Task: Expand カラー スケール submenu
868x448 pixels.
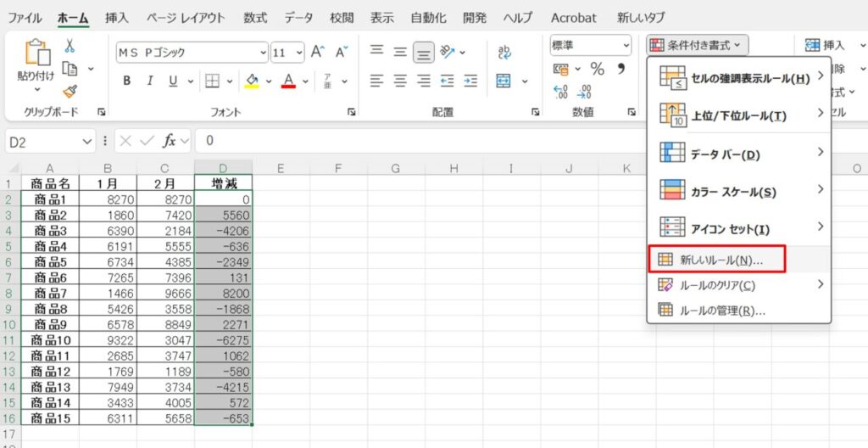Action: point(739,192)
